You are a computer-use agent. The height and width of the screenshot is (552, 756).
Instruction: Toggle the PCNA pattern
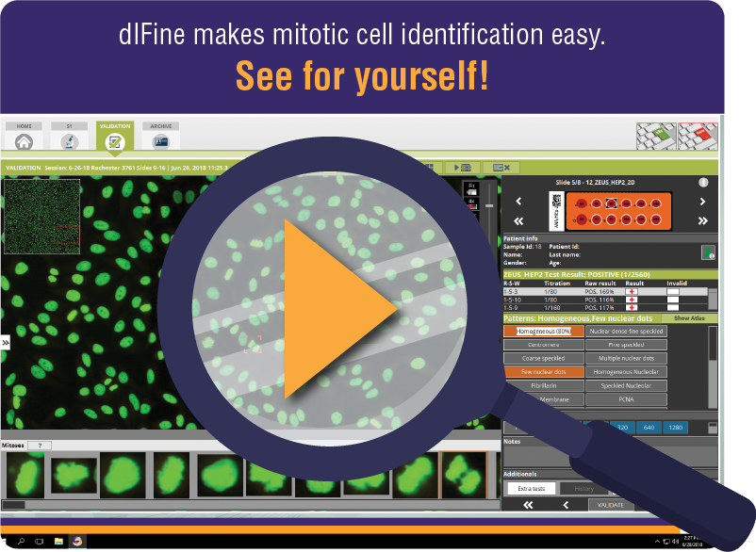[626, 399]
